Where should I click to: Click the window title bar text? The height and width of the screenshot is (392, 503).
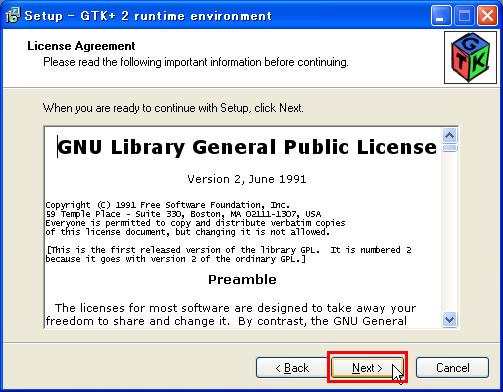148,16
